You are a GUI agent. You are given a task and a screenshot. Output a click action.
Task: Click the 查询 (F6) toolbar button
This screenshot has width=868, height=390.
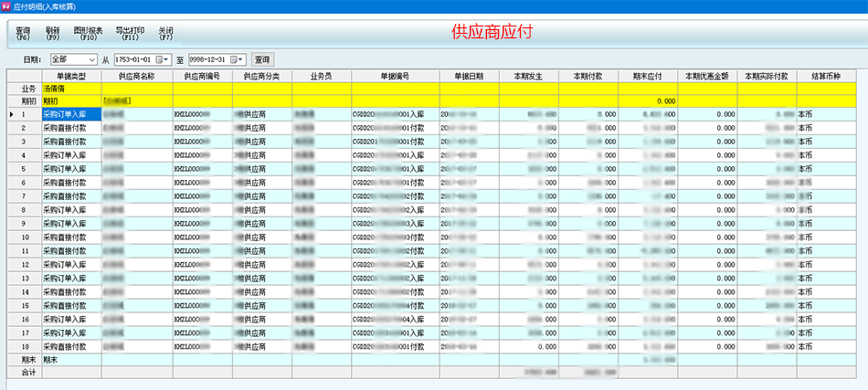[23, 33]
